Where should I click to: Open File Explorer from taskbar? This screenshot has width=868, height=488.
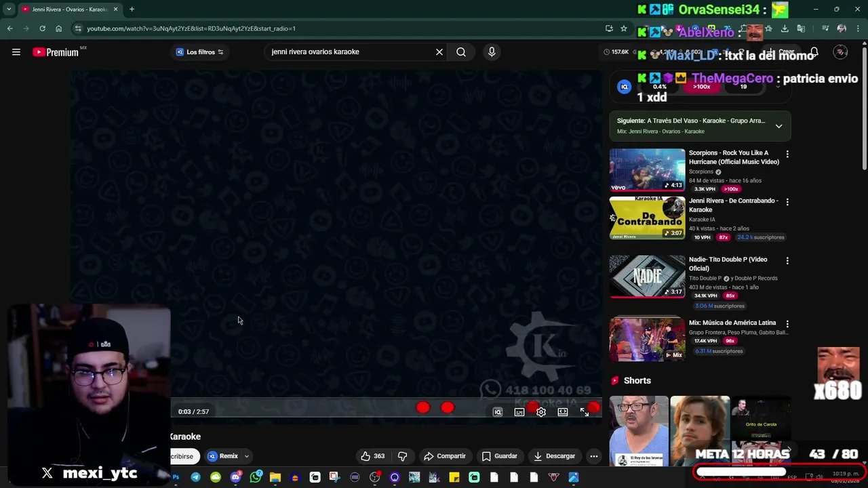275,477
